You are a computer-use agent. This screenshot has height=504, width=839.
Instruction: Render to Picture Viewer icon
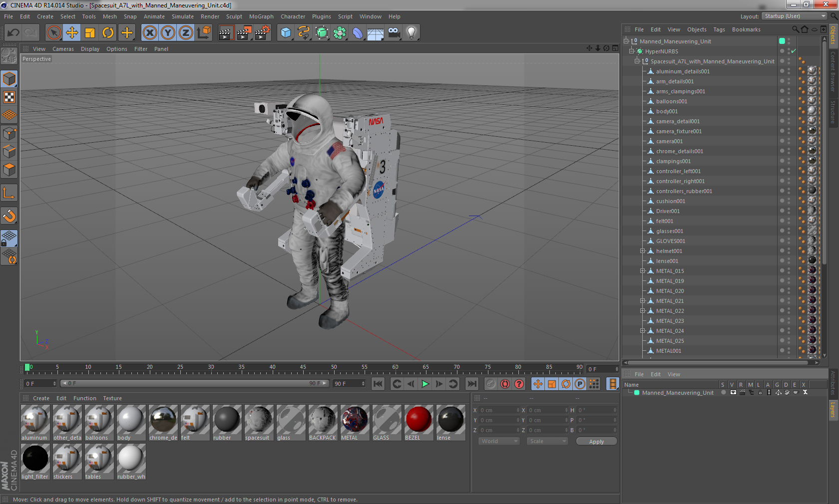pyautogui.click(x=244, y=33)
